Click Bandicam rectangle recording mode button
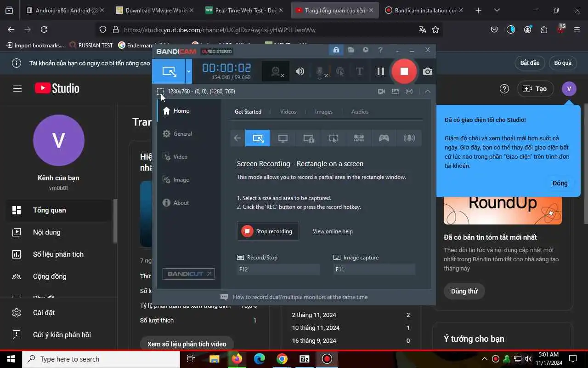 pos(169,71)
